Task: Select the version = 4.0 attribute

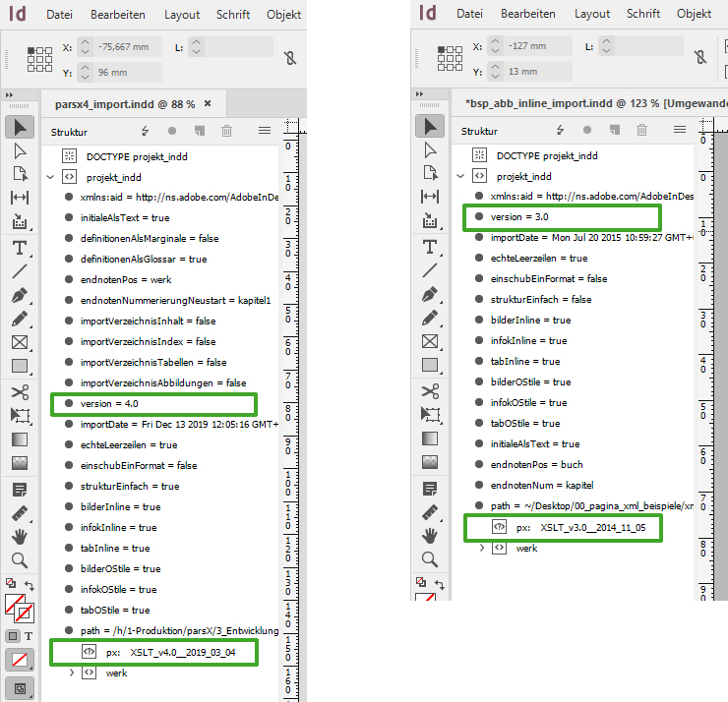Action: pos(108,404)
